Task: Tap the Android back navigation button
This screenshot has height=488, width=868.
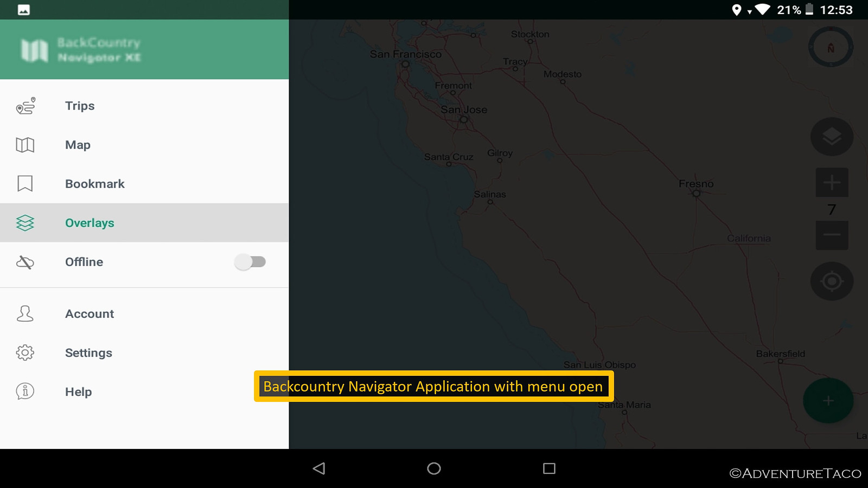Action: click(x=319, y=468)
